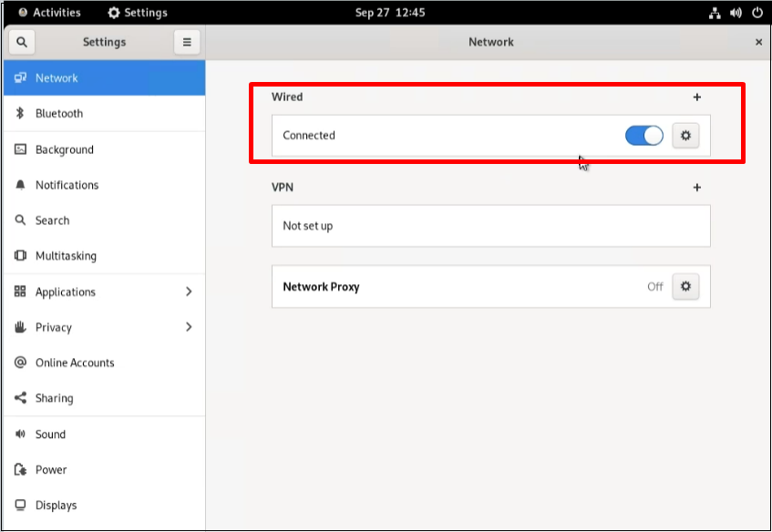The width and height of the screenshot is (772, 532).
Task: Toggle the wired Connected switch off
Action: 643,136
